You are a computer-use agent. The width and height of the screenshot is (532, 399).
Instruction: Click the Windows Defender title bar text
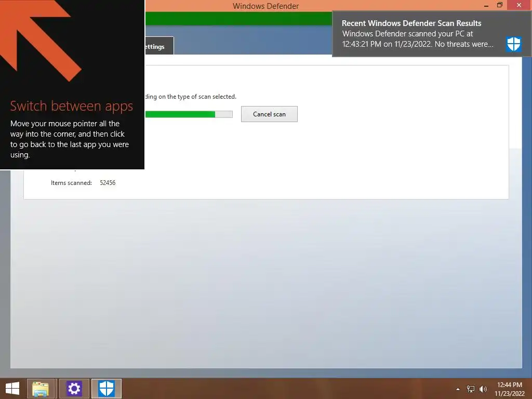click(x=265, y=6)
